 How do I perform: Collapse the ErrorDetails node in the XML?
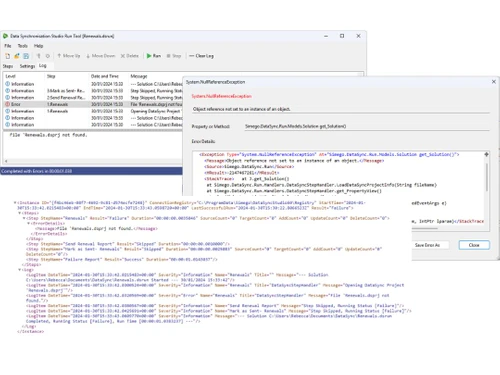(28, 223)
